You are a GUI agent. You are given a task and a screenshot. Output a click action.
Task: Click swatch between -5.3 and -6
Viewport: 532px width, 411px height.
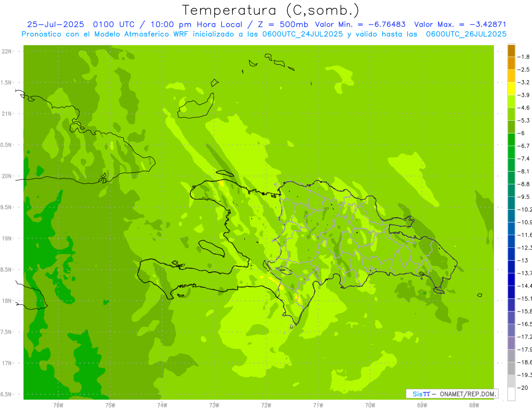tap(512, 127)
